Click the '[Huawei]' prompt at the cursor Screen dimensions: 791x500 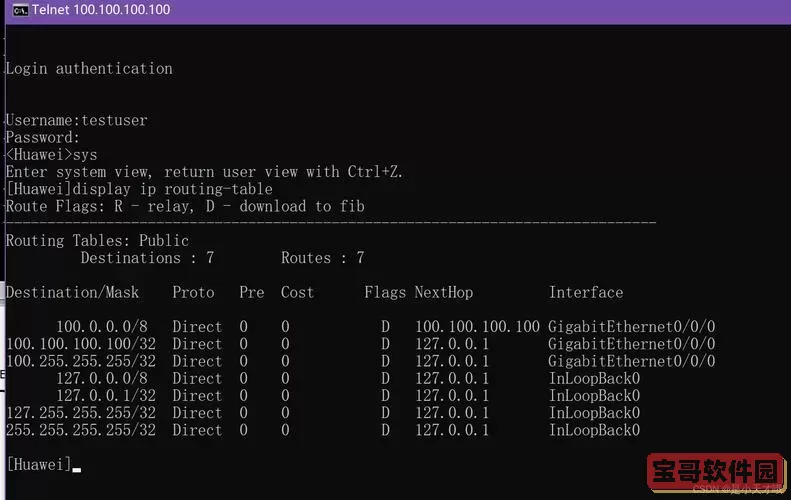tap(39, 464)
